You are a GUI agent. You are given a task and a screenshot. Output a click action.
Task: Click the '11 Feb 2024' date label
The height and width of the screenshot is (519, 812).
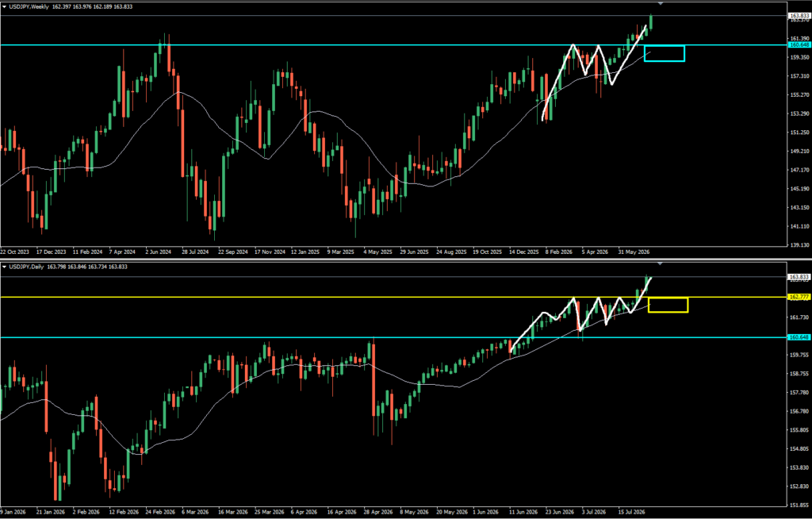[87, 252]
